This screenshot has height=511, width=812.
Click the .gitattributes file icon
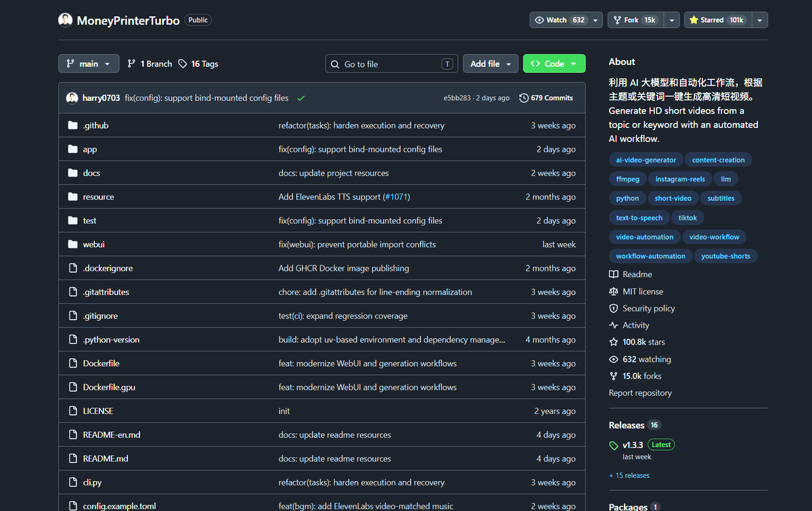point(73,292)
